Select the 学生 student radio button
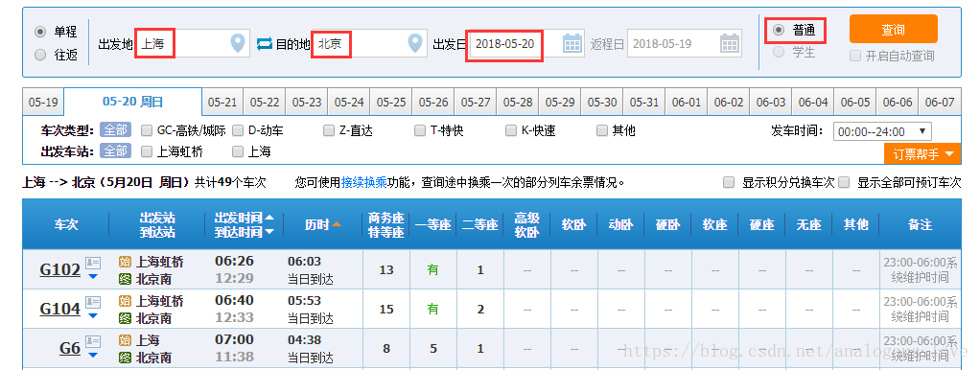Viewport: 980px width, 370px height. (778, 53)
